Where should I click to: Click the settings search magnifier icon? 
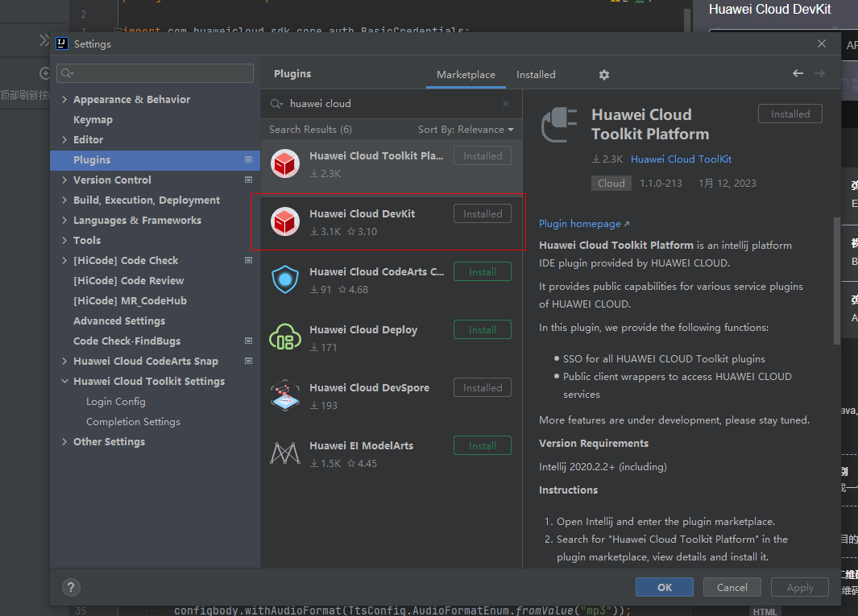[x=67, y=73]
